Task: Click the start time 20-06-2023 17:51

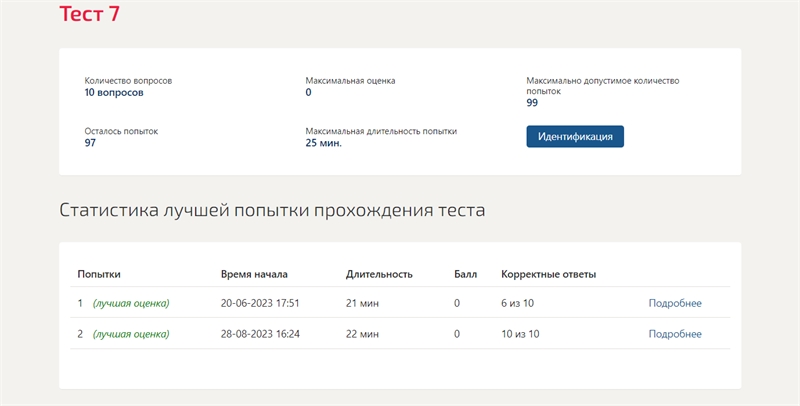Action: pyautogui.click(x=260, y=303)
